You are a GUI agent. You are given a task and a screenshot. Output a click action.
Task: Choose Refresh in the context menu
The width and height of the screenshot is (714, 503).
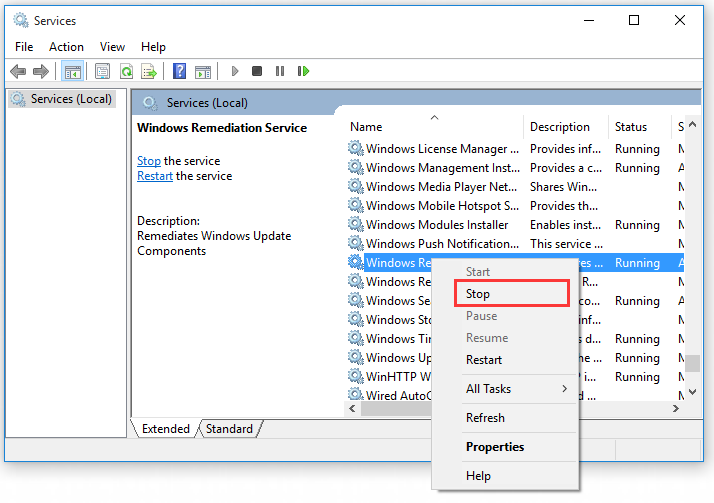click(505, 417)
